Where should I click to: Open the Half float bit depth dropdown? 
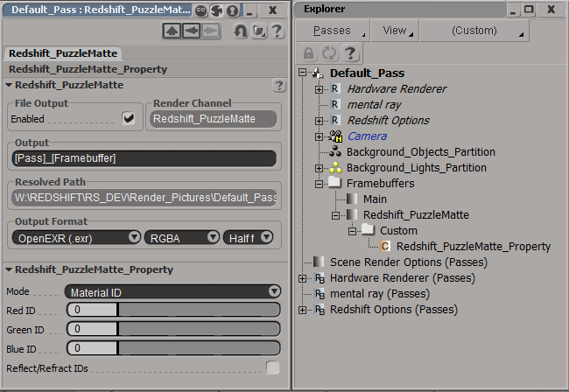(x=249, y=238)
